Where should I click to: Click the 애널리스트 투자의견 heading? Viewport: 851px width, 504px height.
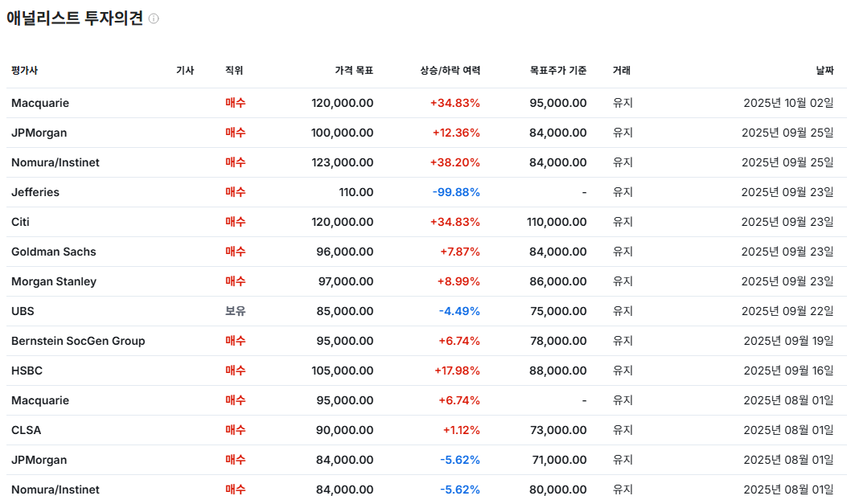(x=75, y=18)
